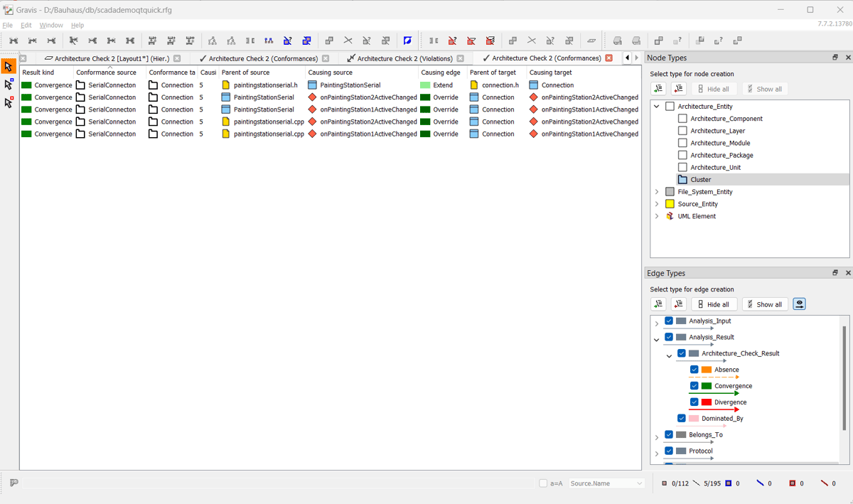Click the blue highlighted toolbar icon before Violations tab
This screenshot has height=504, width=853.
pos(407,41)
